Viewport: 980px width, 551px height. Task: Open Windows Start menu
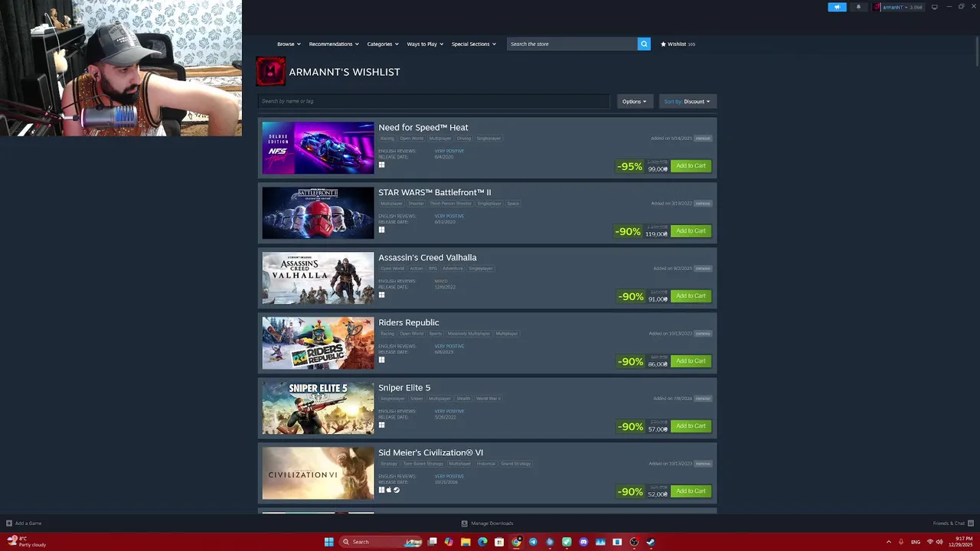point(328,542)
